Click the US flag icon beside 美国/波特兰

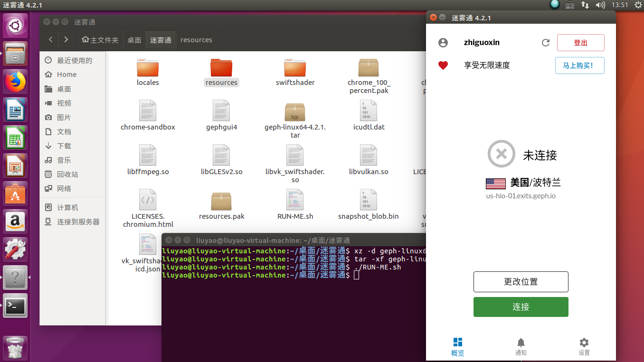click(x=496, y=183)
